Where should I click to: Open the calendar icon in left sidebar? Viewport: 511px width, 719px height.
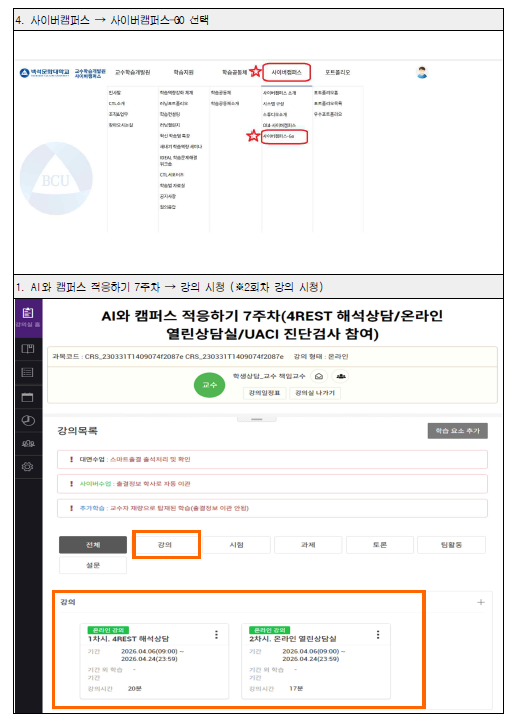[28, 397]
